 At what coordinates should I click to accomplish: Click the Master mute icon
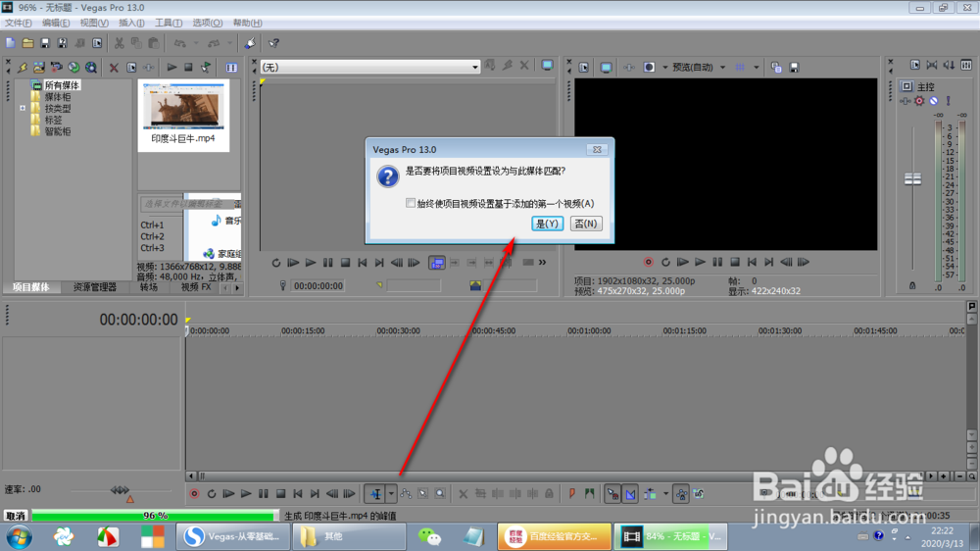[x=934, y=101]
